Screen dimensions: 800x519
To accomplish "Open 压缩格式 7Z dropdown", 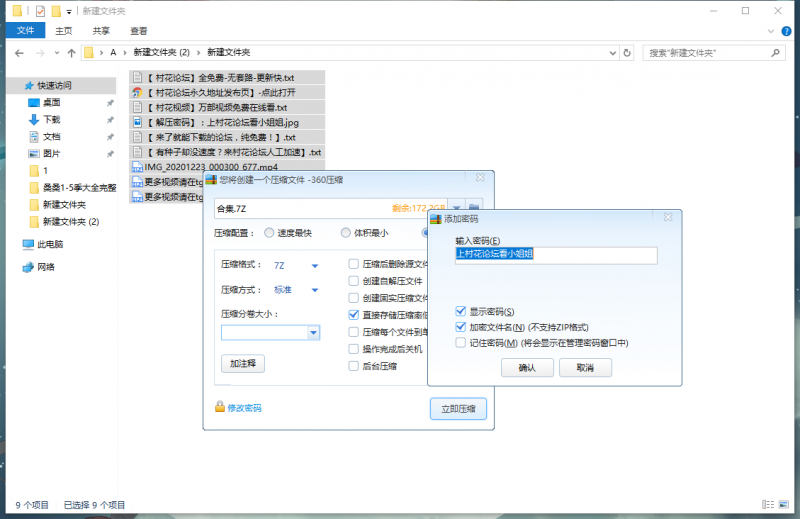I will [x=315, y=266].
